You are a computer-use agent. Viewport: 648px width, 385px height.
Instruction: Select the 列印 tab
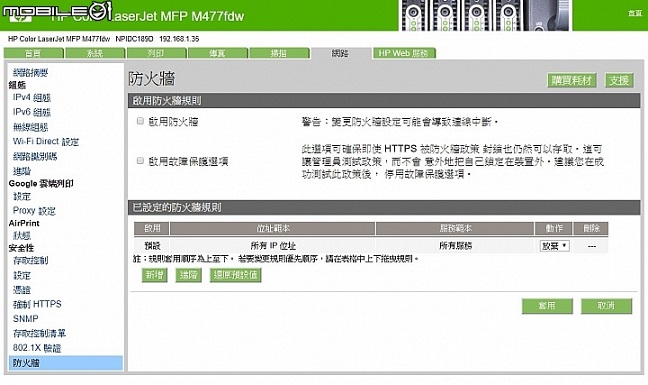click(x=156, y=53)
